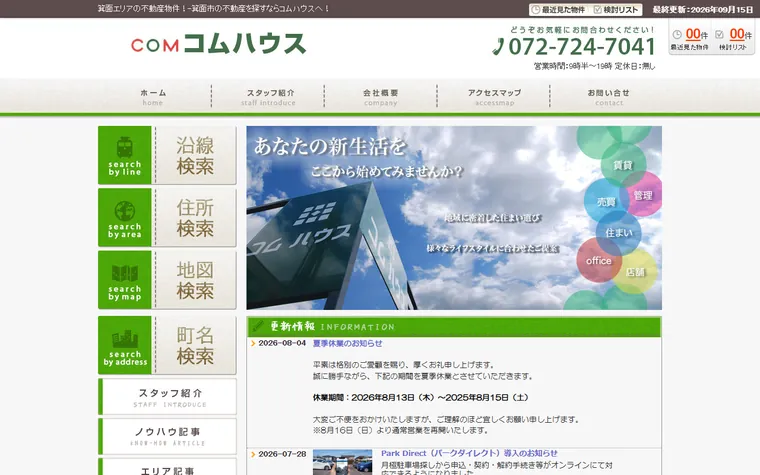760x475 pixels.
Task: Click the 町名検索 button
Action: pyautogui.click(x=167, y=345)
